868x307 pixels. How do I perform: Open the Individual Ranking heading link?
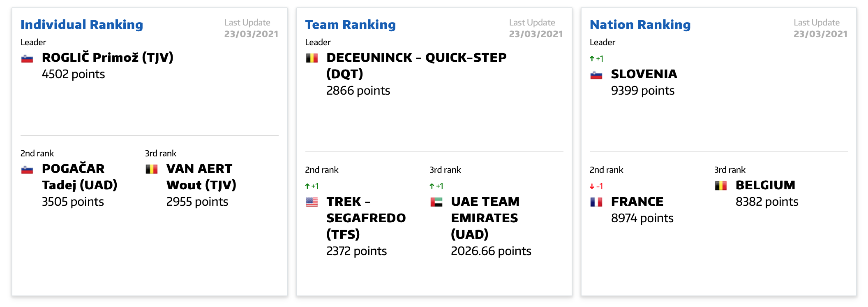pyautogui.click(x=82, y=25)
